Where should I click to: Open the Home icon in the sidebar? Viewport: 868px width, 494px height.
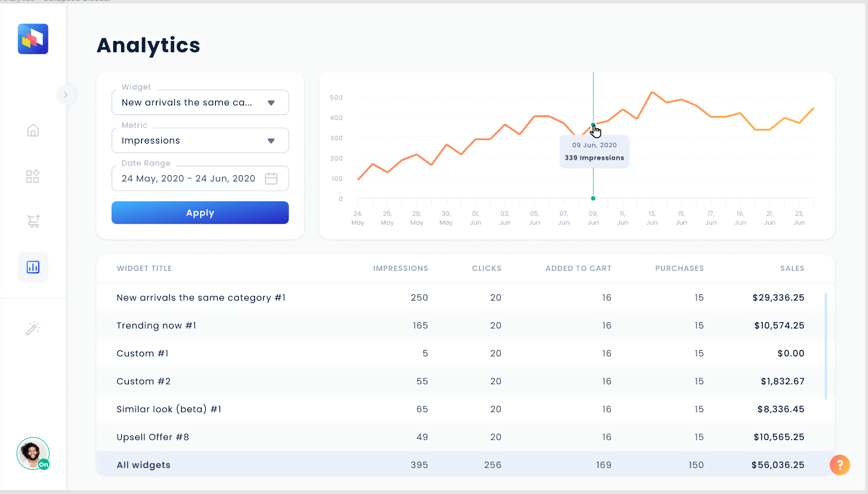pos(33,130)
